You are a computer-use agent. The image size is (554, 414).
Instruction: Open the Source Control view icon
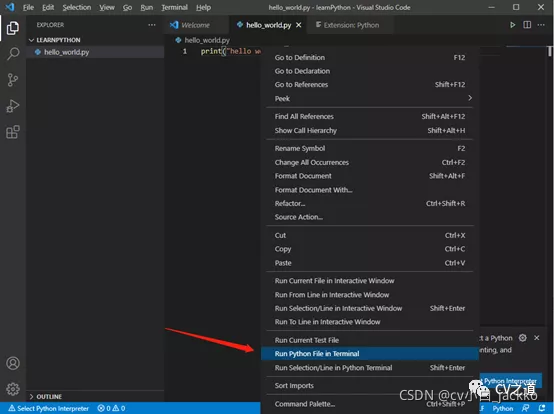point(13,80)
